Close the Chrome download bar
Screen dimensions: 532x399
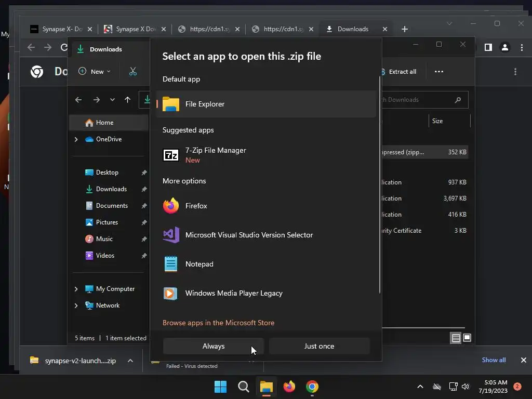[524, 360]
